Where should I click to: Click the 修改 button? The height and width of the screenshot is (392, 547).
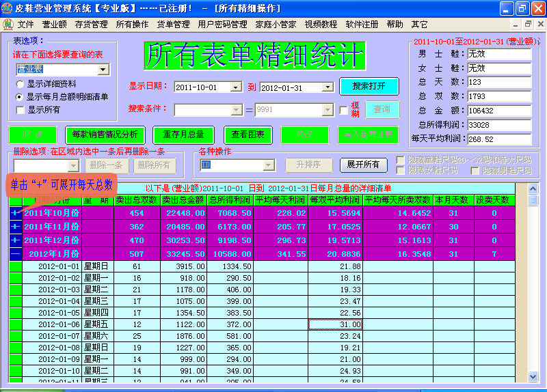pyautogui.click(x=304, y=135)
